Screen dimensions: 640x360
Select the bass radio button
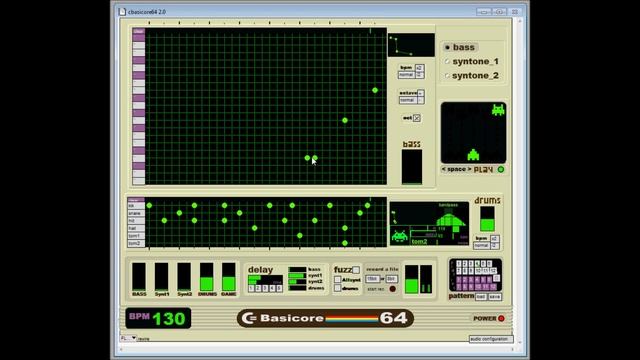click(447, 48)
